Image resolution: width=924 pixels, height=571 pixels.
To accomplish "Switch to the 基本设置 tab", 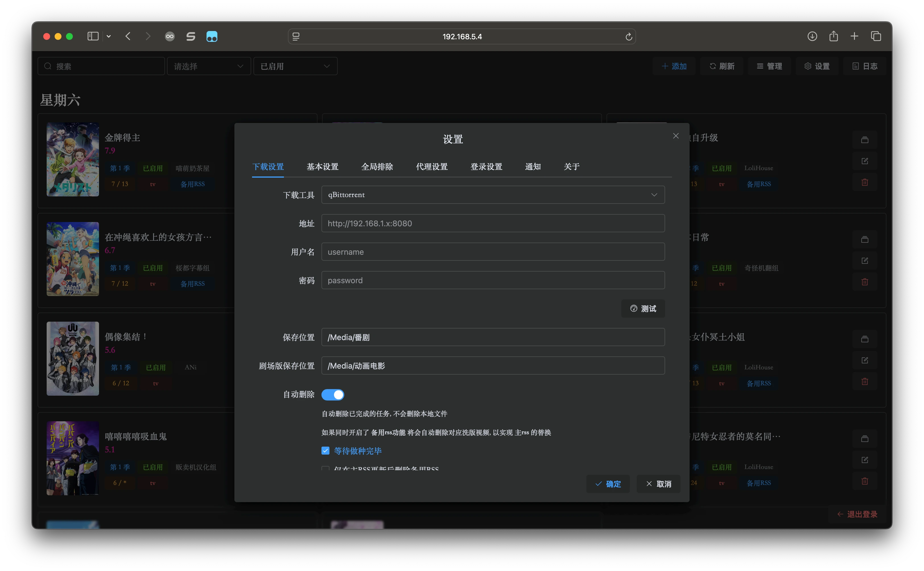I will click(322, 167).
